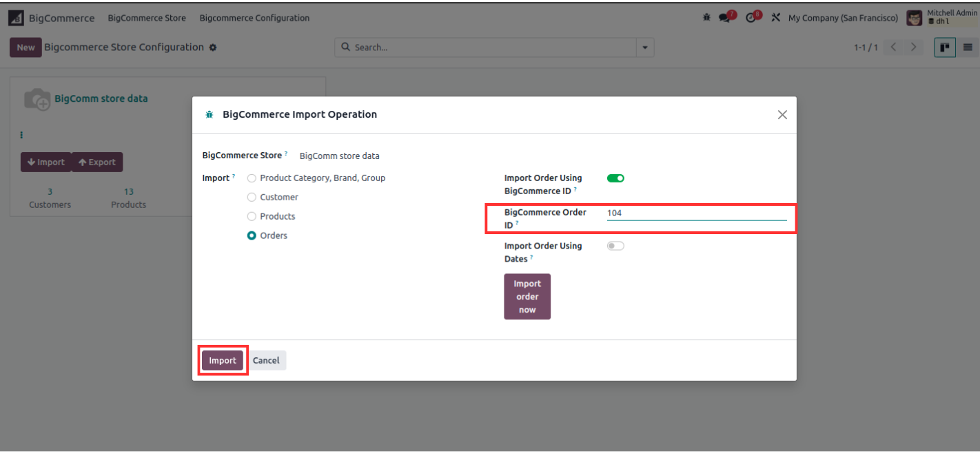
Task: Enable the Import Order Using Dates toggle
Action: click(615, 246)
